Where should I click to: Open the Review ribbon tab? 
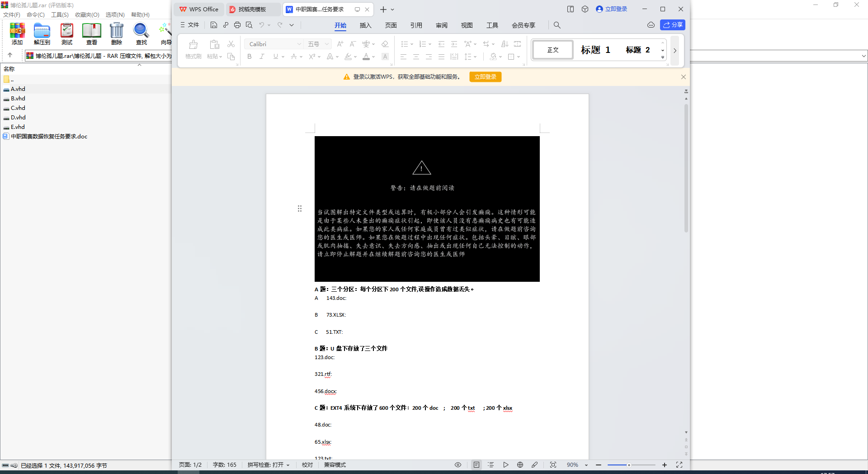pyautogui.click(x=441, y=25)
